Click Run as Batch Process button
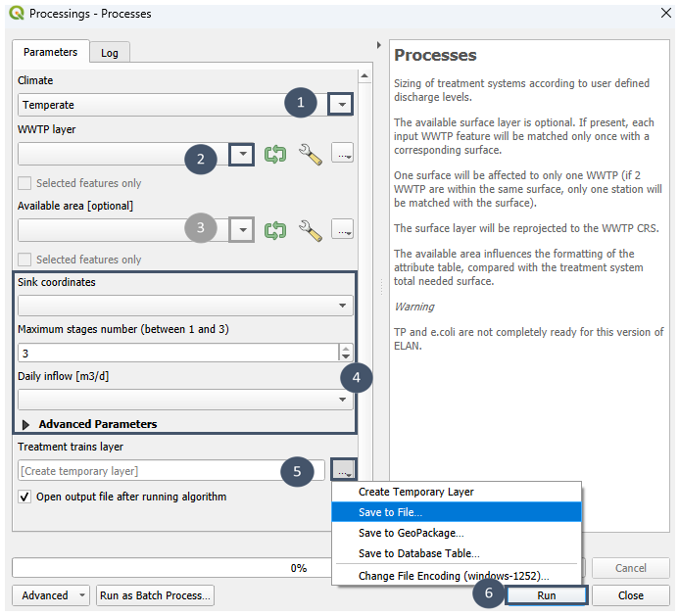 click(156, 595)
